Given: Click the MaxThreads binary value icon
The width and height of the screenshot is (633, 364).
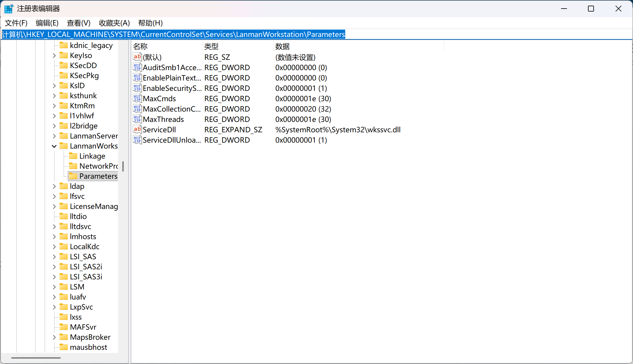Looking at the screenshot, I should [137, 119].
